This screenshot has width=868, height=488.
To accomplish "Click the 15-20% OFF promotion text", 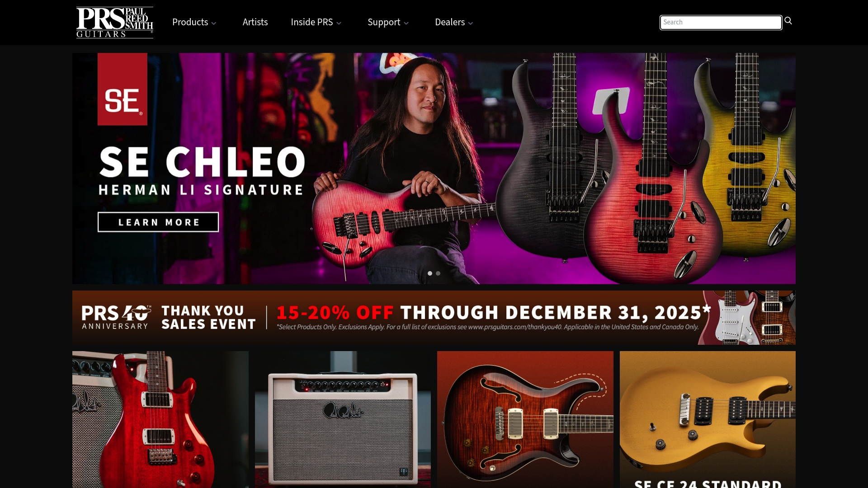I will click(335, 312).
